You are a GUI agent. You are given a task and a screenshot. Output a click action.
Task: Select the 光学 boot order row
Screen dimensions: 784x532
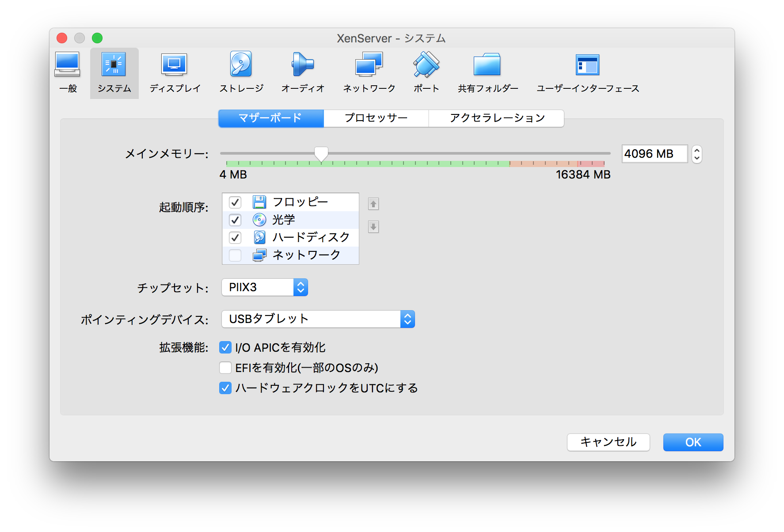[290, 220]
